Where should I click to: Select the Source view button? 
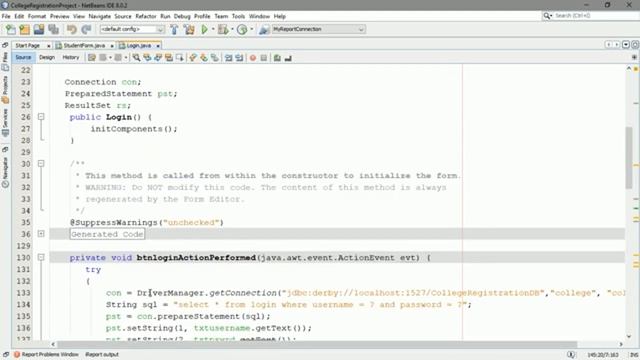point(23,58)
